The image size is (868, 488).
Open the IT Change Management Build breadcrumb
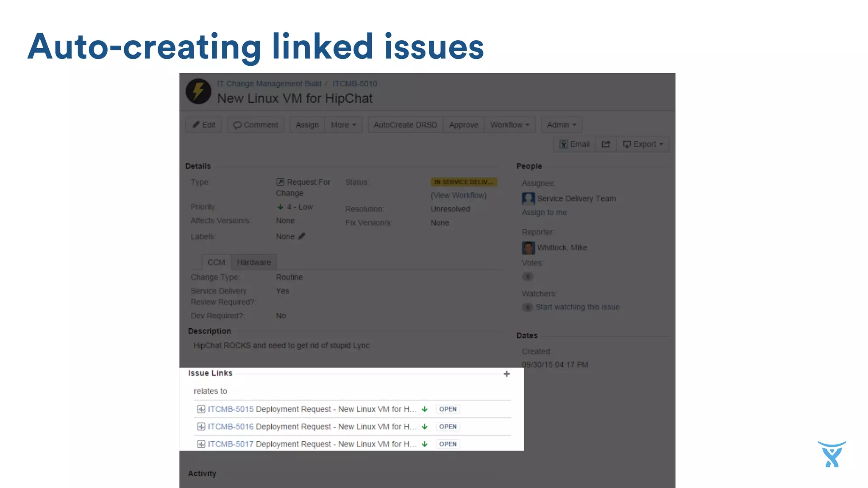269,84
